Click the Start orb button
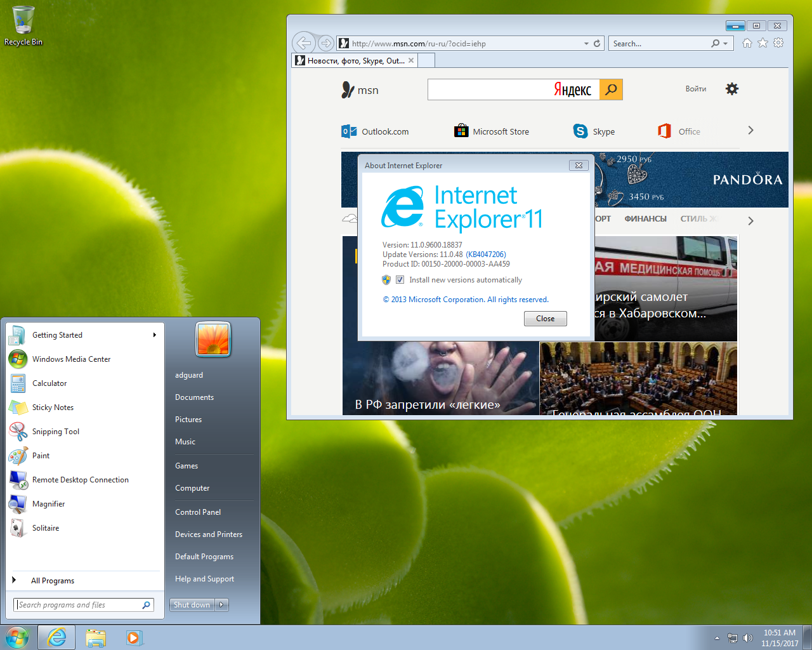The height and width of the screenshot is (650, 812). tap(17, 637)
